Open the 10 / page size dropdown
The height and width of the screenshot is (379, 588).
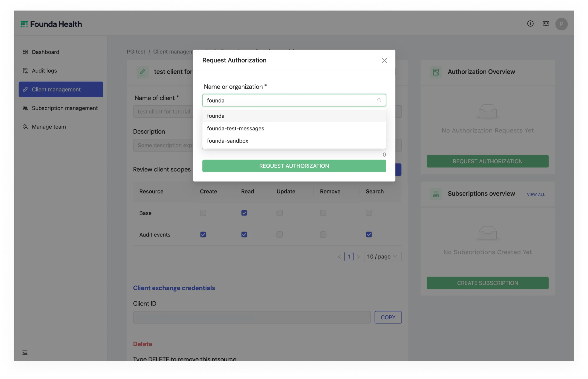tap(383, 257)
